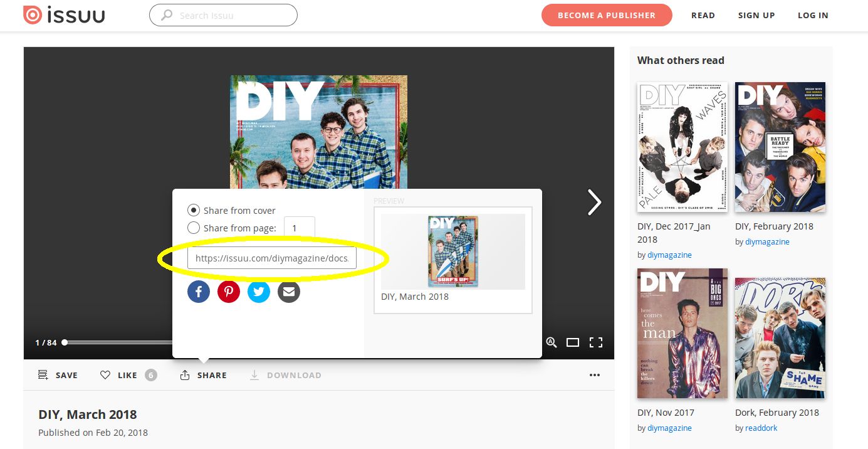Click the DIY, March 2018 preview caption

415,297
